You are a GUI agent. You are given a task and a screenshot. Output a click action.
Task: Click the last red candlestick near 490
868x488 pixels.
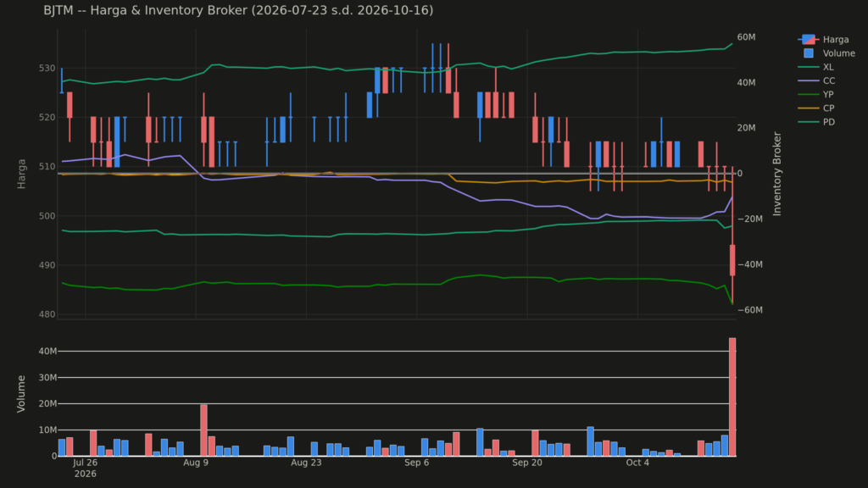point(732,260)
